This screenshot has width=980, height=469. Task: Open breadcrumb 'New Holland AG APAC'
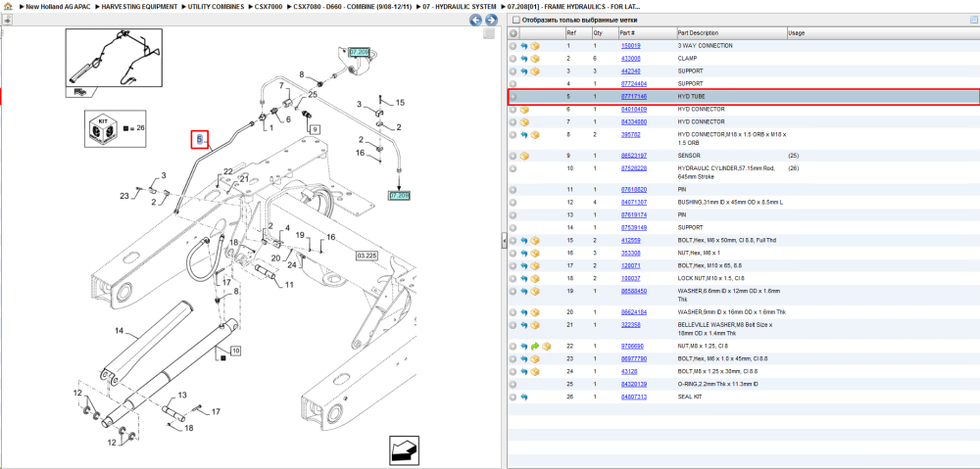click(x=57, y=6)
